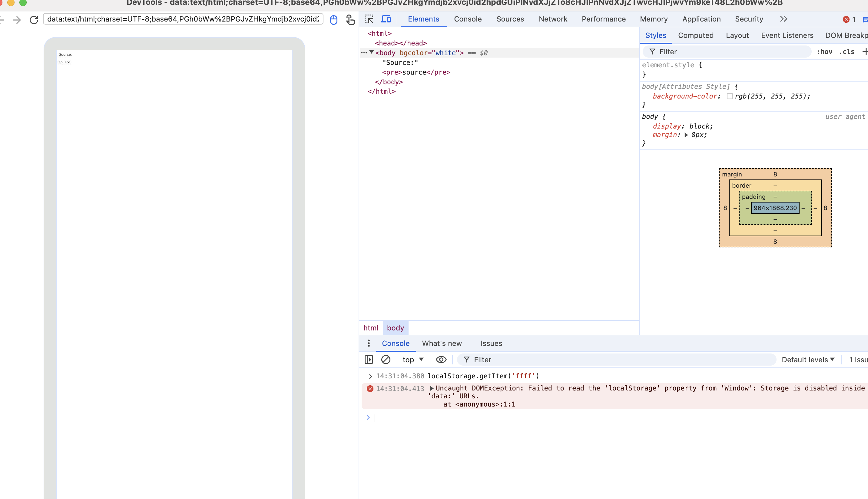The height and width of the screenshot is (499, 868).
Task: Open the Performance tab
Action: (603, 19)
